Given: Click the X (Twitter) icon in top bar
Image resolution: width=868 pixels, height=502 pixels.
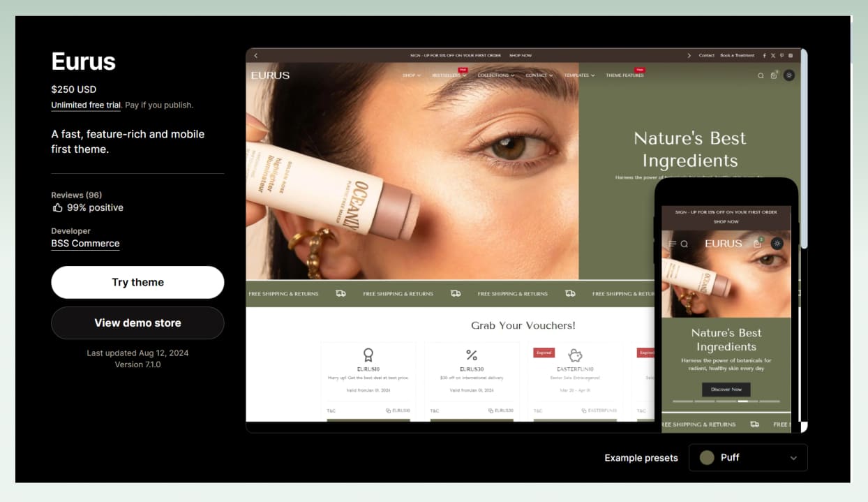Looking at the screenshot, I should pos(773,55).
